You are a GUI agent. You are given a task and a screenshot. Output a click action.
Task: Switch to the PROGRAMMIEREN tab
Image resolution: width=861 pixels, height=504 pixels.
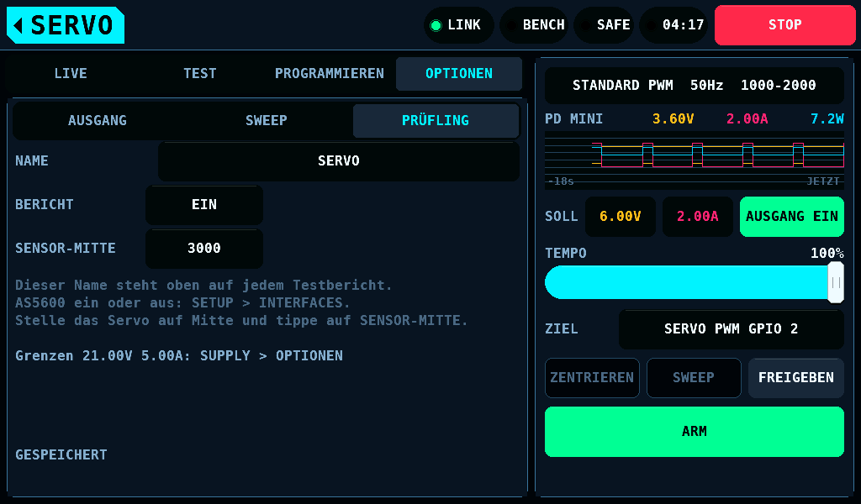point(330,73)
